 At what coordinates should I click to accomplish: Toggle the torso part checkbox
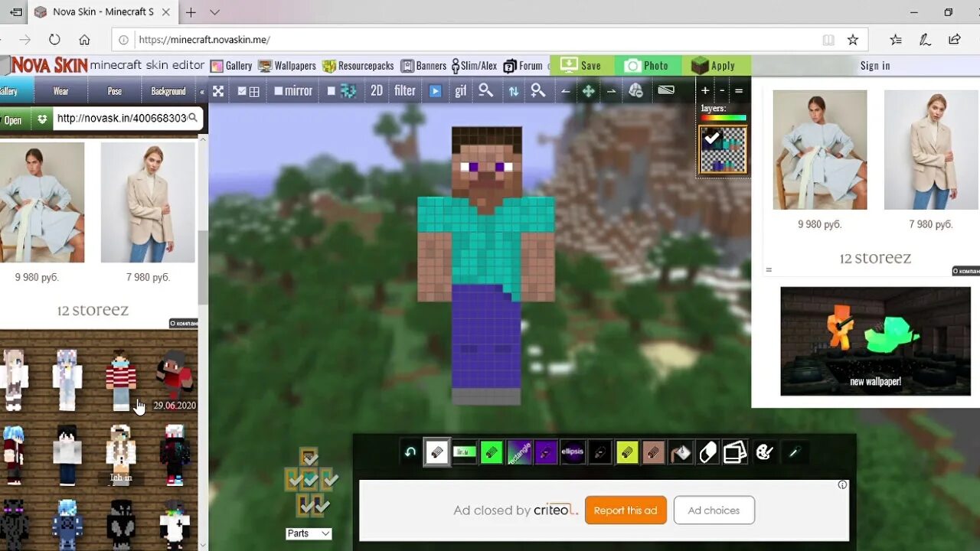tap(310, 481)
